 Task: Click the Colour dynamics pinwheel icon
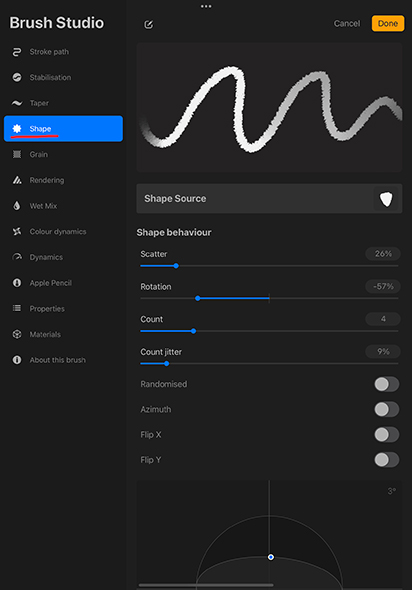coord(17,231)
